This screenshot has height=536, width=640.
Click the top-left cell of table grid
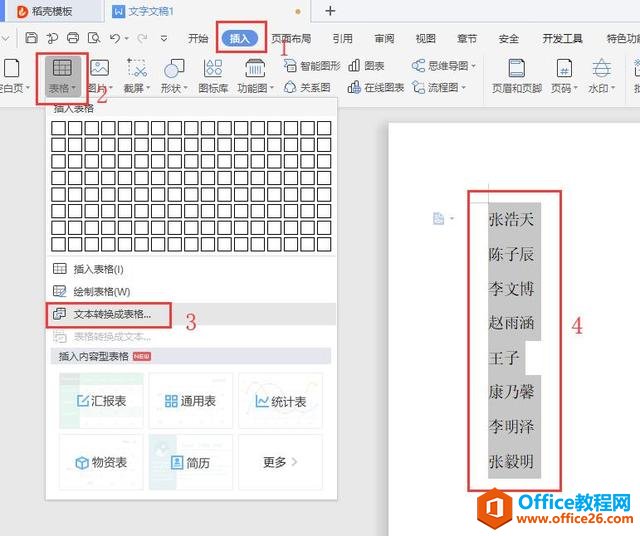pos(58,128)
